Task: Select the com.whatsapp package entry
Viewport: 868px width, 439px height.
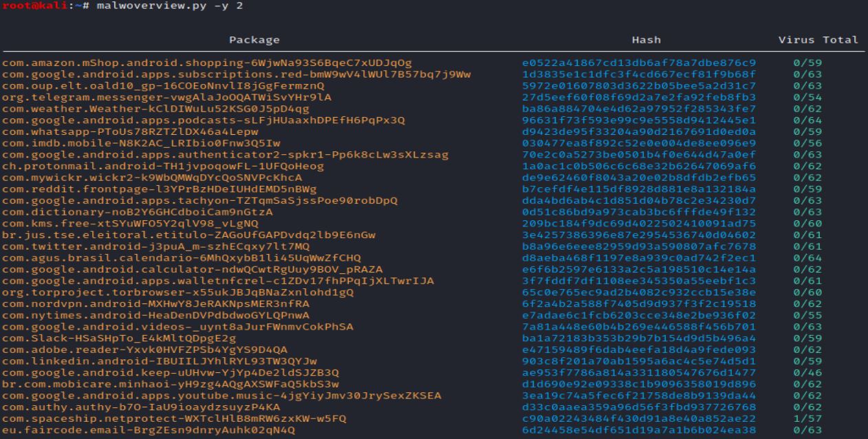Action: (x=130, y=131)
